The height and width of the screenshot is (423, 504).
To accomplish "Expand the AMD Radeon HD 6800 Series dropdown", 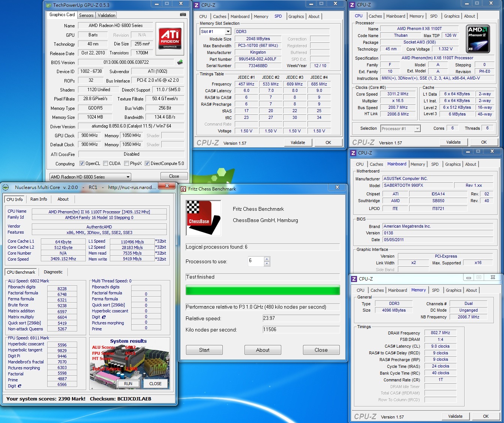I will (128, 177).
